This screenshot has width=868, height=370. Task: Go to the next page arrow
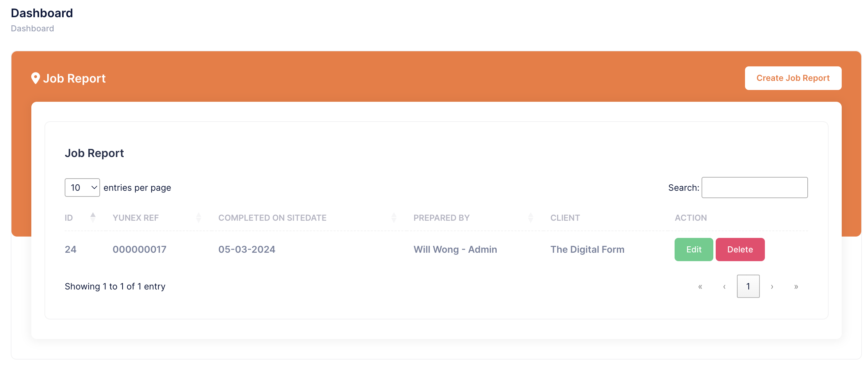pos(772,287)
